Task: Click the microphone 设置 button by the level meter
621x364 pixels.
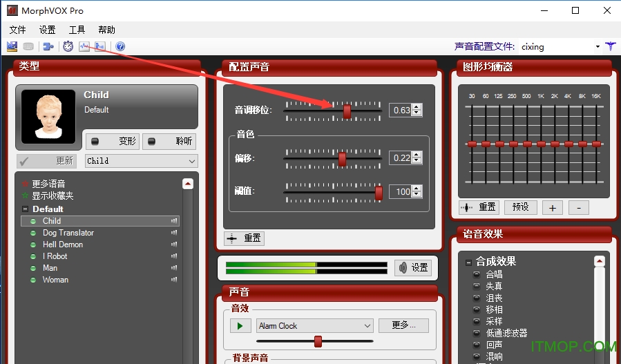Action: (413, 268)
